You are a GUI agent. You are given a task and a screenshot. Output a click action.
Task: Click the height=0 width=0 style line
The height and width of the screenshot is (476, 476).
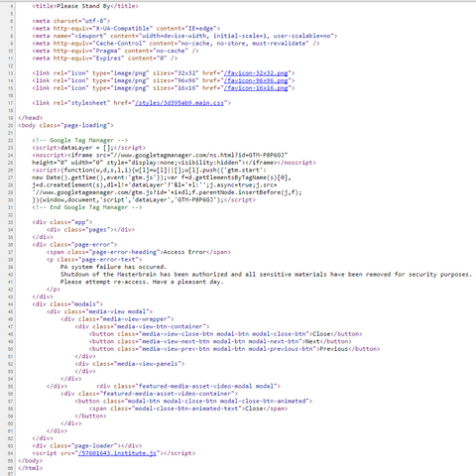click(x=174, y=163)
